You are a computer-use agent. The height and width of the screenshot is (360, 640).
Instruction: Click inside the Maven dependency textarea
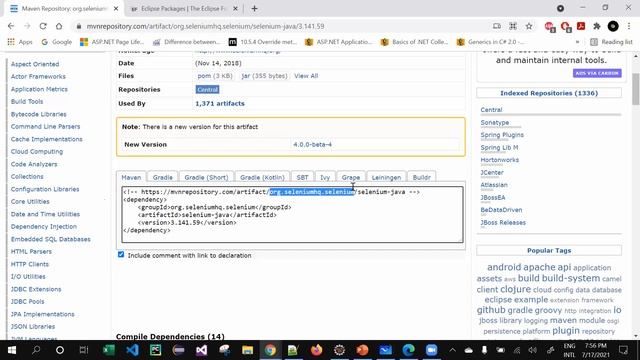[x=292, y=215]
